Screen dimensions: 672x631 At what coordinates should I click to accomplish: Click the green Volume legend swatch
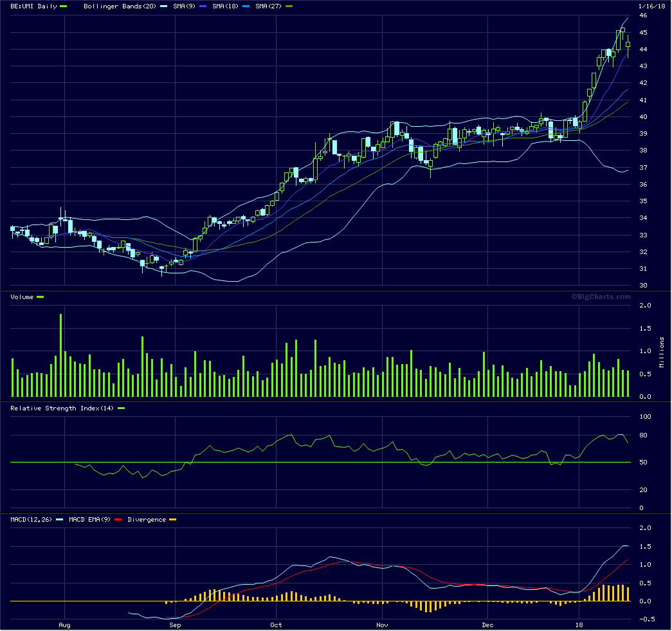tap(41, 297)
